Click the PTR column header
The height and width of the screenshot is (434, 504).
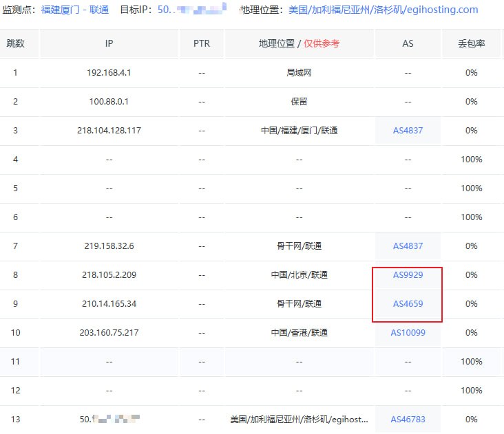pyautogui.click(x=202, y=43)
